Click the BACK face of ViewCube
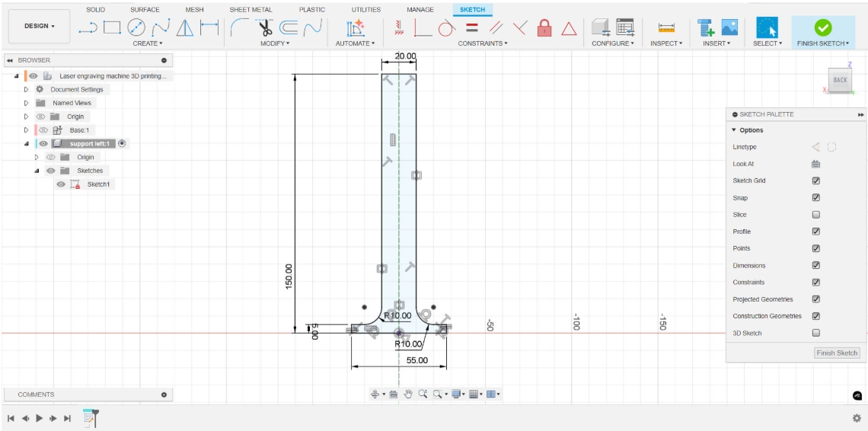The image size is (868, 431). [840, 80]
